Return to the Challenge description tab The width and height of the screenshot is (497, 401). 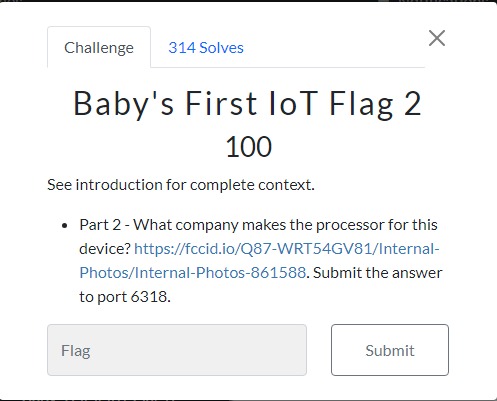[x=99, y=48]
